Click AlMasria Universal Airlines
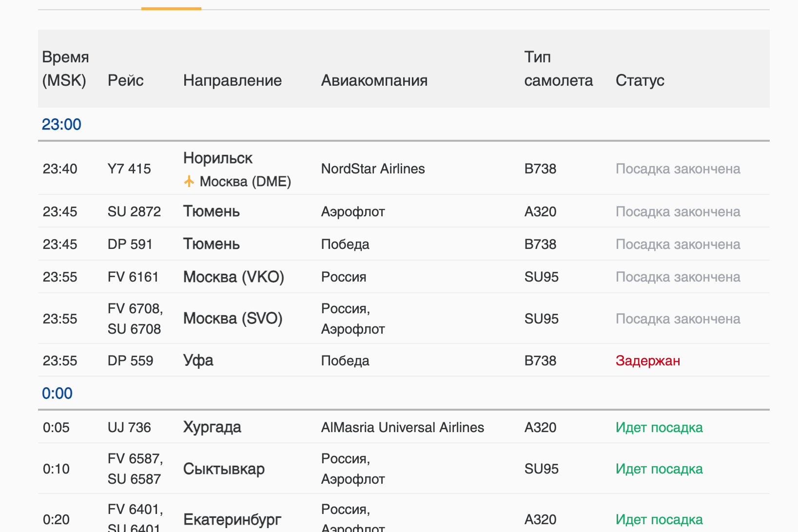Viewport: 798px width, 532px height. [402, 427]
